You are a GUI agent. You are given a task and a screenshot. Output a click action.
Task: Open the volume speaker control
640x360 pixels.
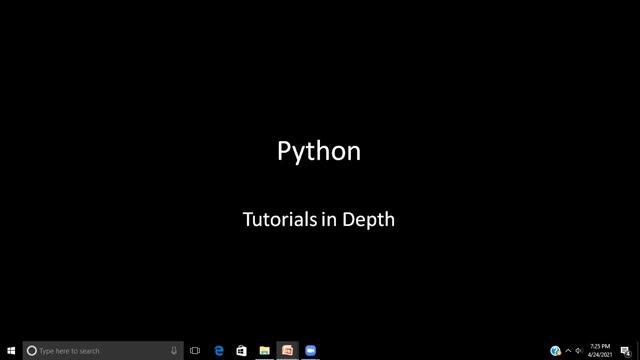[x=579, y=351]
